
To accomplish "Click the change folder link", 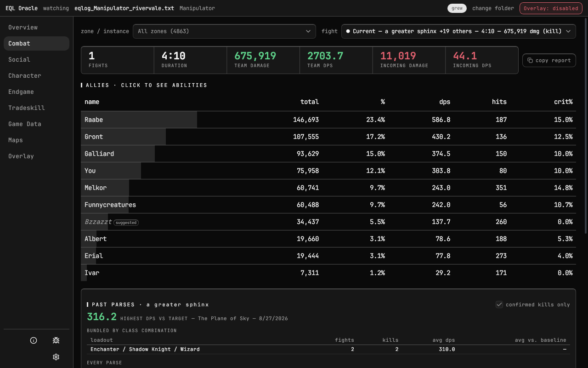I will pos(493,8).
